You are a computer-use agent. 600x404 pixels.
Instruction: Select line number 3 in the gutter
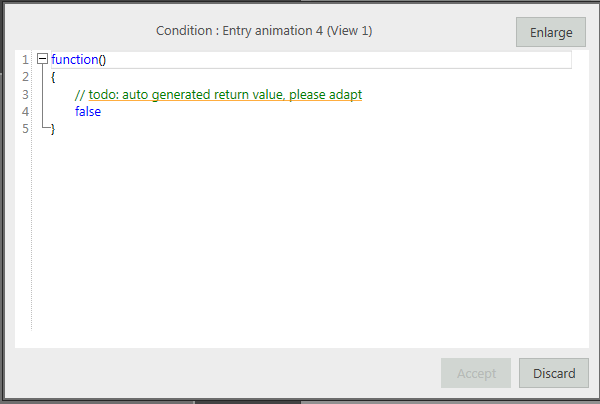(x=25, y=94)
